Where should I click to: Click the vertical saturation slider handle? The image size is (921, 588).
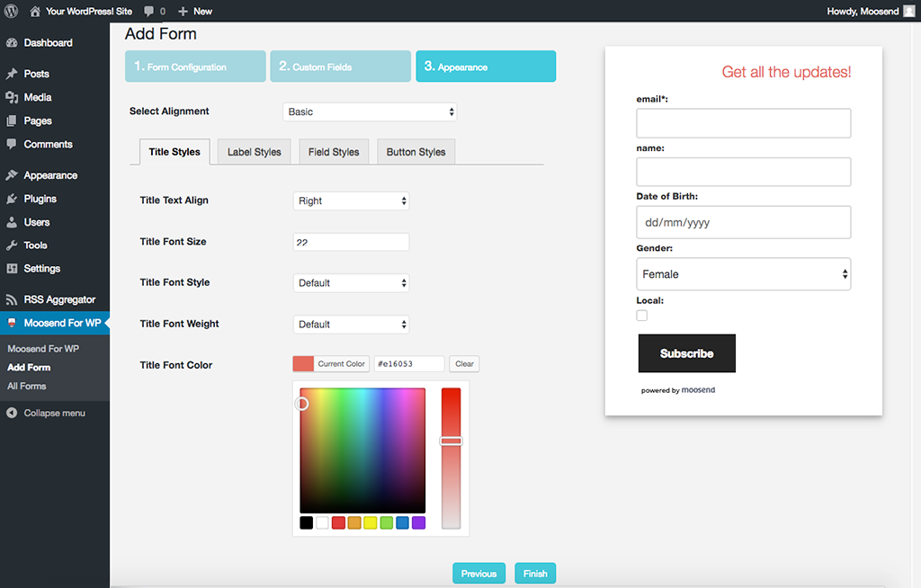point(452,441)
